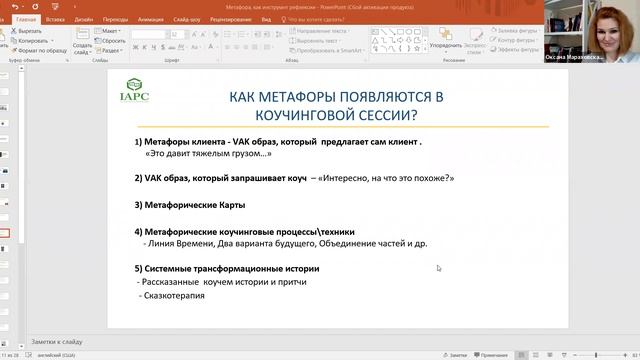
Task: Open Примечания comments from status bar
Action: click(491, 355)
